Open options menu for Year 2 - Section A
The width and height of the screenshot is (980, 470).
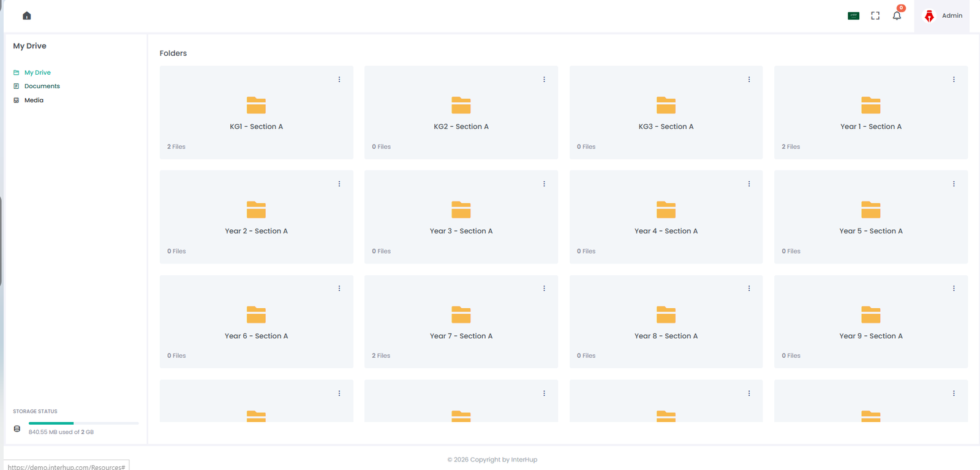tap(339, 184)
